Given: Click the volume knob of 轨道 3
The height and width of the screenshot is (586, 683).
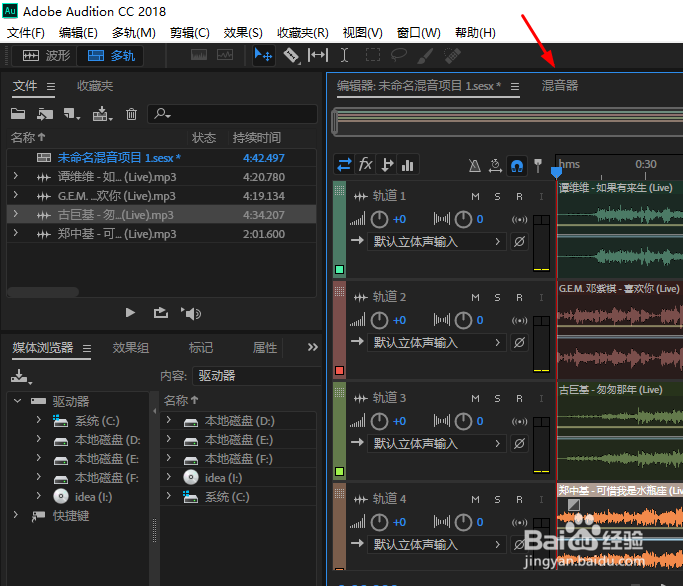Looking at the screenshot, I should coord(379,421).
